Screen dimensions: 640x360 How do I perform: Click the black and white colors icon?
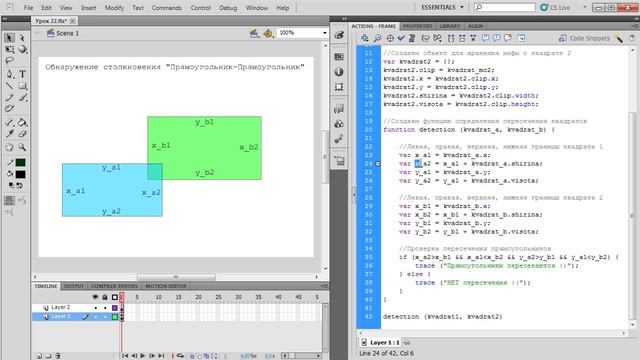click(11, 185)
